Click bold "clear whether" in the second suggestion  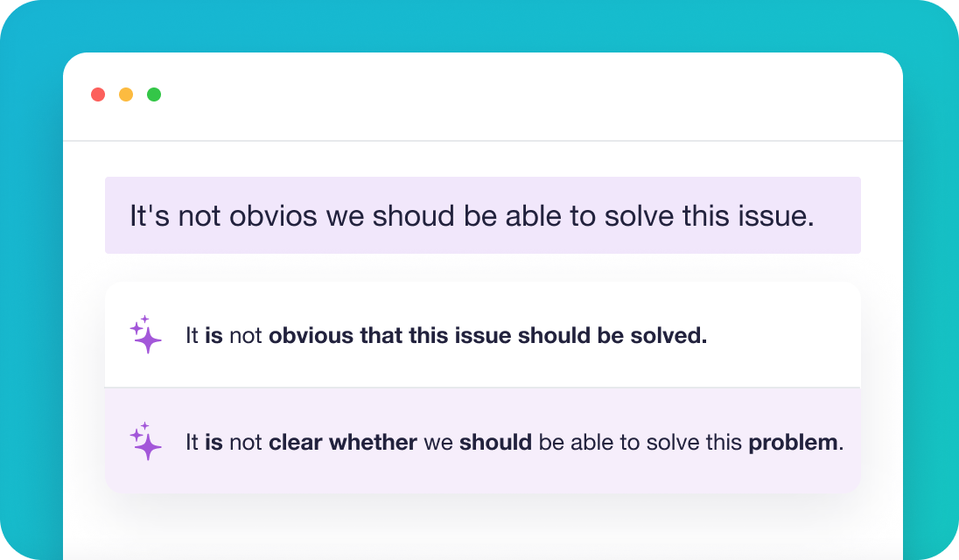click(x=342, y=443)
